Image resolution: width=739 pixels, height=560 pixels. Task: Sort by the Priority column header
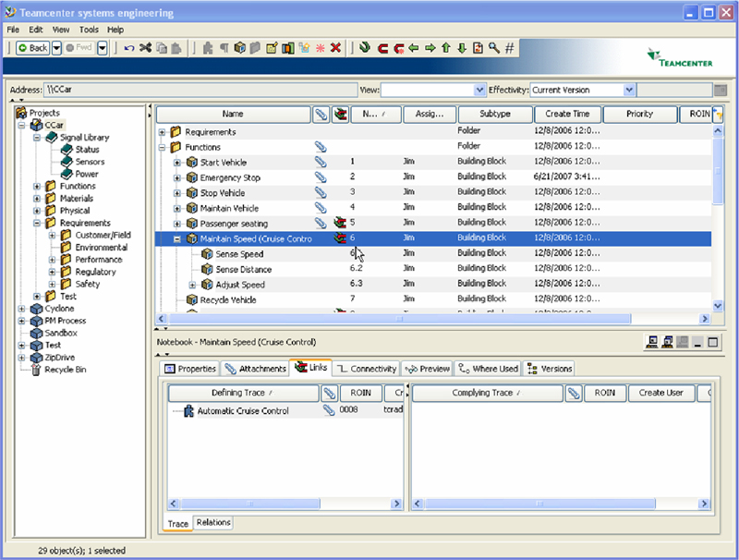(x=639, y=114)
